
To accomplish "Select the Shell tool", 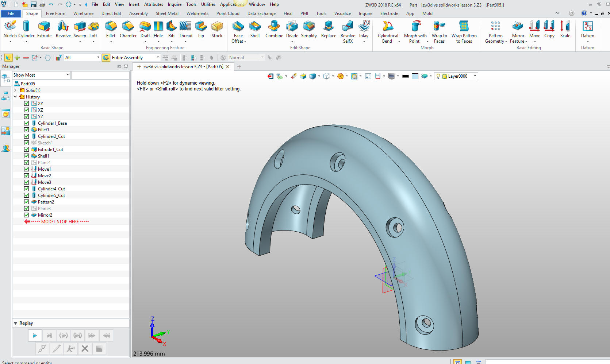I will tap(255, 29).
